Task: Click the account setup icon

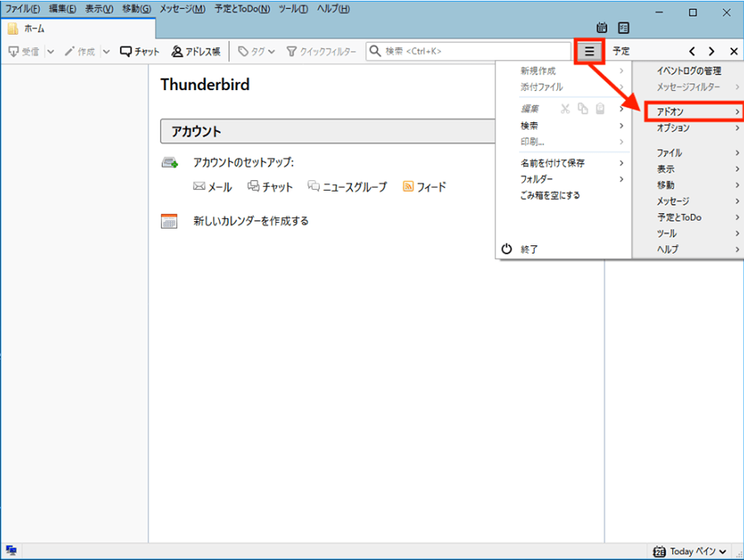Action: point(169,163)
